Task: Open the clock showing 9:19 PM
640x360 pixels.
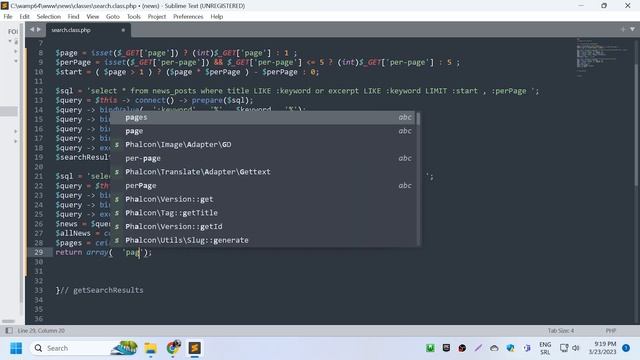Action: (602, 348)
